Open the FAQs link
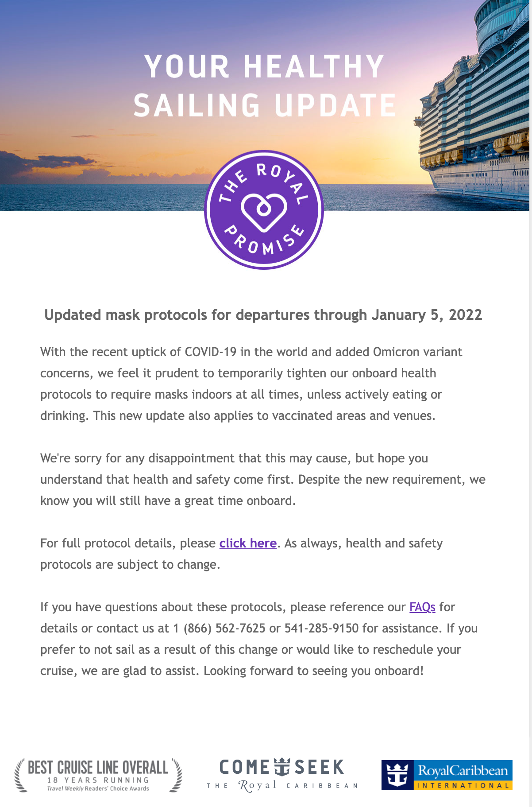The width and height of the screenshot is (532, 807). point(422,607)
